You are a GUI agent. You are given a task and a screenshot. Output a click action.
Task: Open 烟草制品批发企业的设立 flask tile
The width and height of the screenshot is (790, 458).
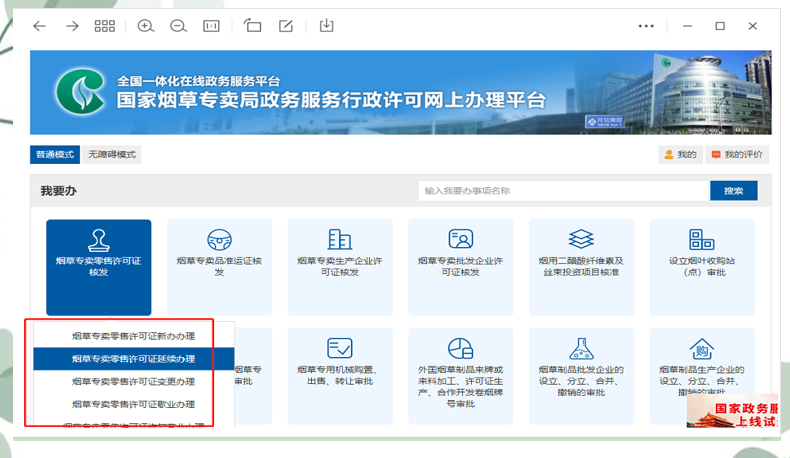(581, 376)
